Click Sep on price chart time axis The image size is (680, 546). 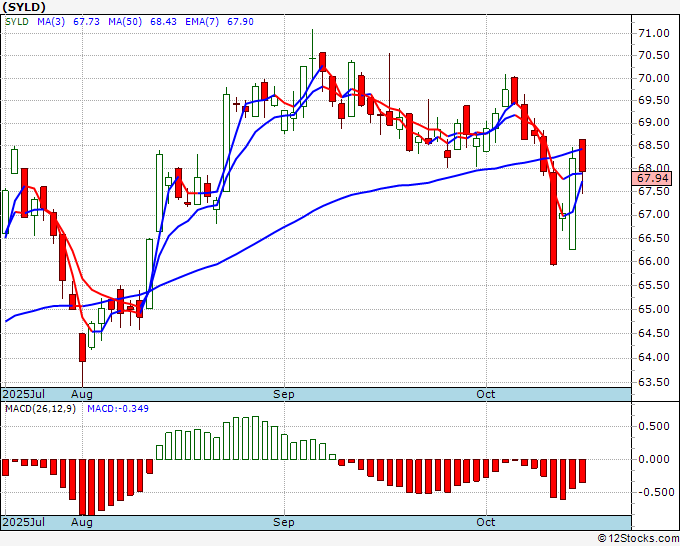click(284, 394)
